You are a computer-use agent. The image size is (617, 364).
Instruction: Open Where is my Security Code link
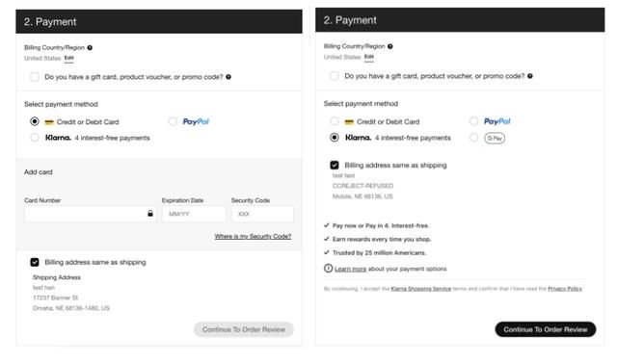(253, 236)
